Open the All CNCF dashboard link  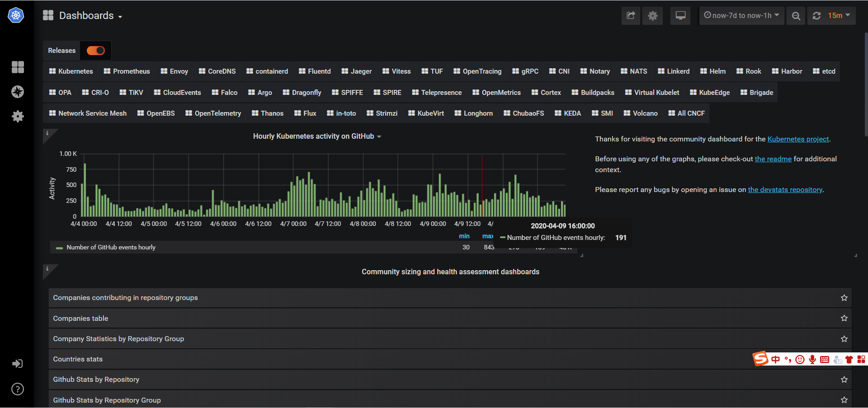tap(686, 113)
